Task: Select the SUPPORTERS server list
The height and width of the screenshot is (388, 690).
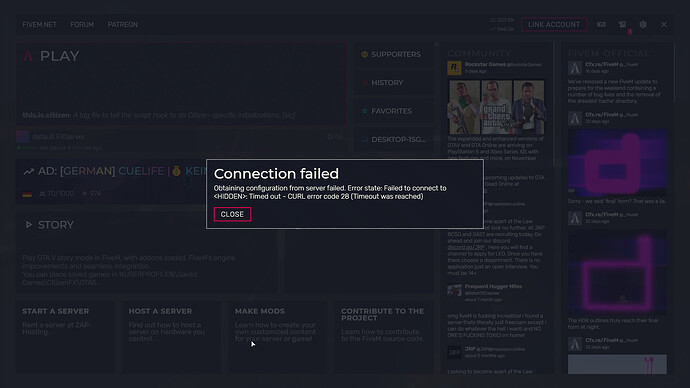Action: (x=394, y=55)
